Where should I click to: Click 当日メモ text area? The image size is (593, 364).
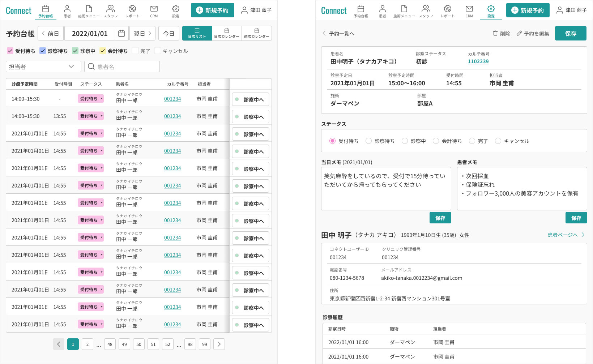[x=386, y=189]
